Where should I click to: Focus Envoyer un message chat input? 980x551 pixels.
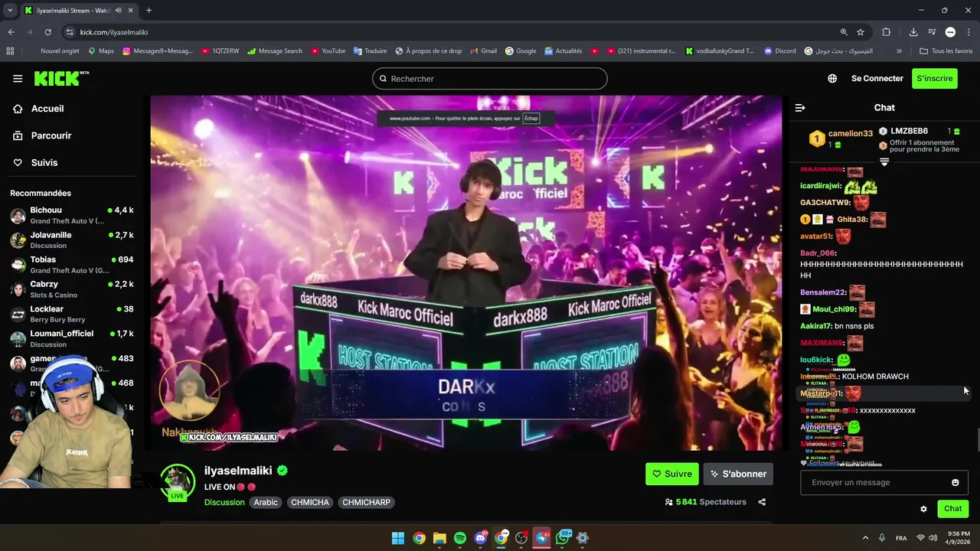(x=884, y=482)
